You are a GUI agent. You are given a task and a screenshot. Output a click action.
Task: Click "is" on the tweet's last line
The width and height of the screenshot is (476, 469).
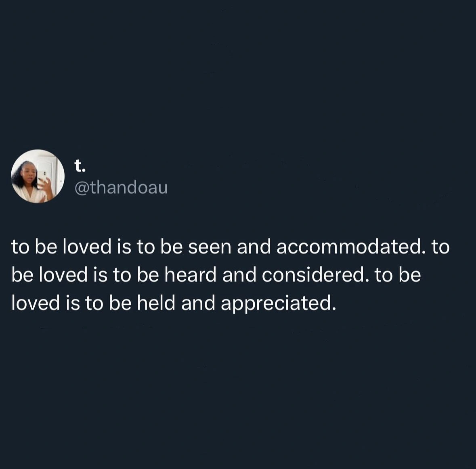(x=72, y=303)
